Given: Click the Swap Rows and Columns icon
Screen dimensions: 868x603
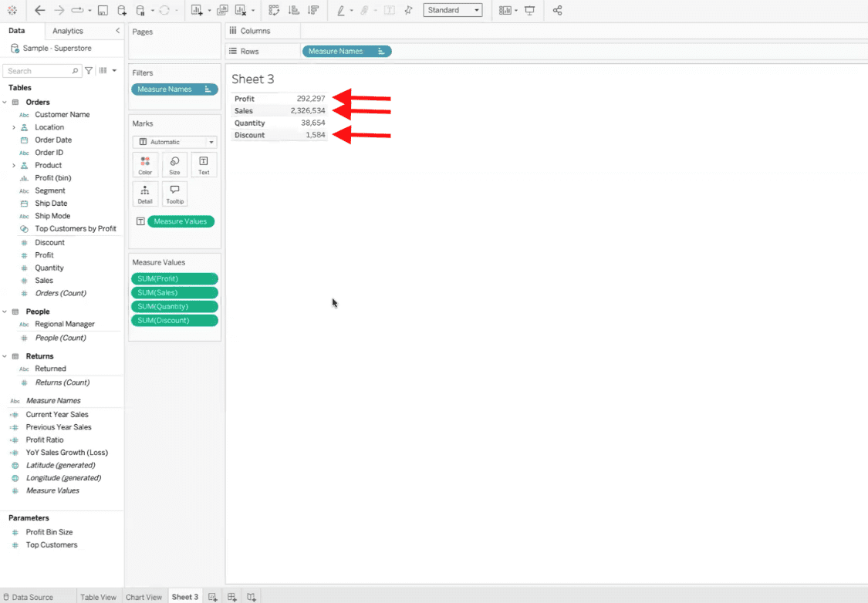Looking at the screenshot, I should [x=274, y=10].
